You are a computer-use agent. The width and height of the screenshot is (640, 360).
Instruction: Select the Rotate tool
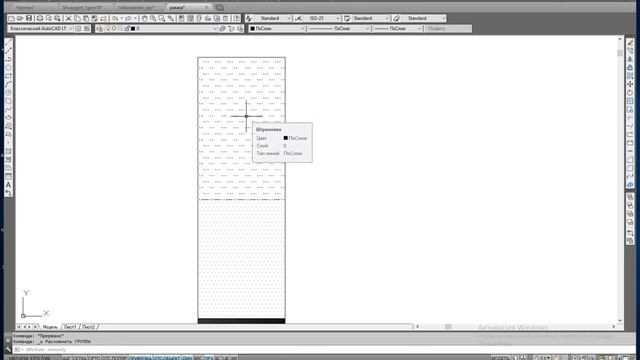[x=630, y=93]
